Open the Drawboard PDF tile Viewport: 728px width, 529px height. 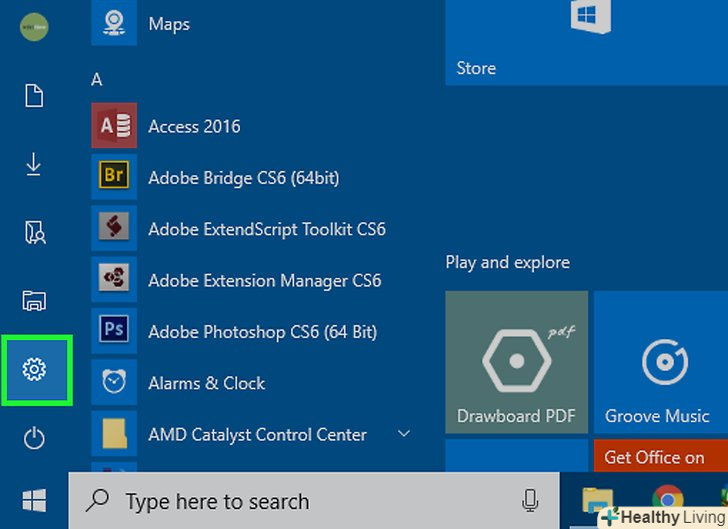pos(517,362)
